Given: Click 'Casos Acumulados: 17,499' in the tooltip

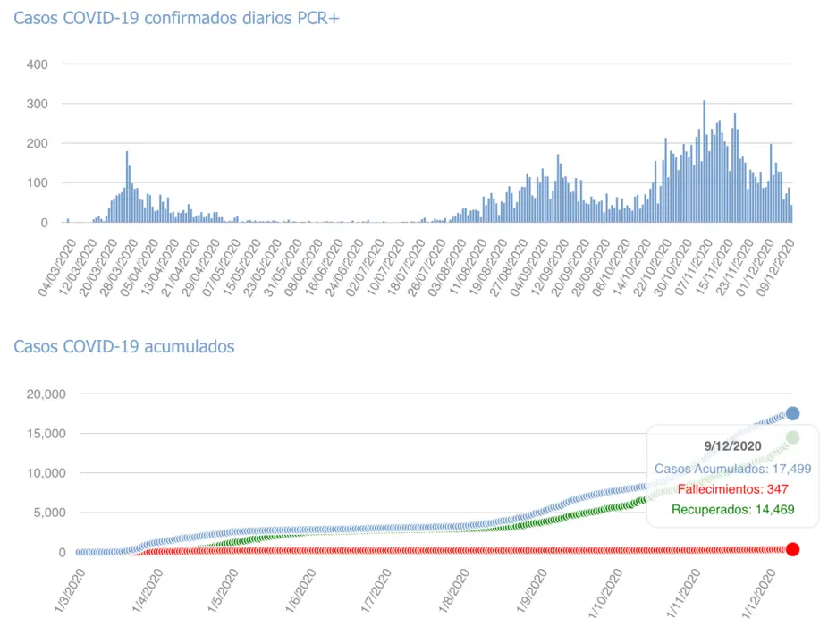Looking at the screenshot, I should [732, 468].
